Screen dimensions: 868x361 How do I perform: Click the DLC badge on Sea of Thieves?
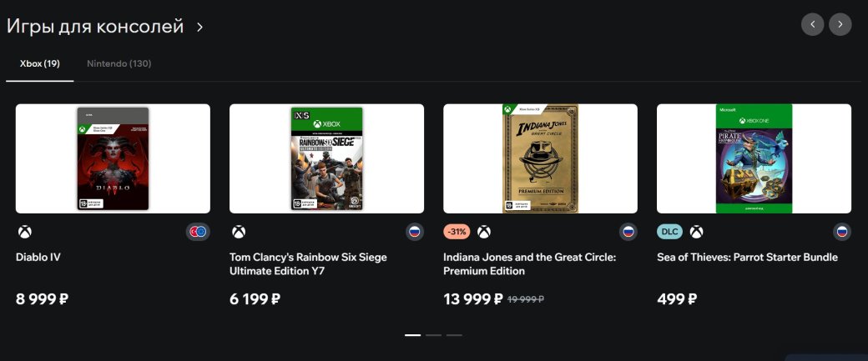(669, 232)
